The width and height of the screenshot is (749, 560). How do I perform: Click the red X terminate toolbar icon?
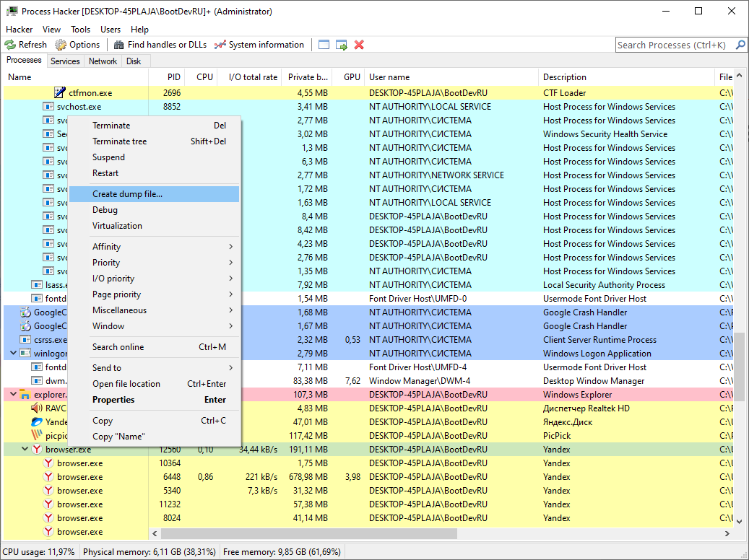pyautogui.click(x=359, y=45)
